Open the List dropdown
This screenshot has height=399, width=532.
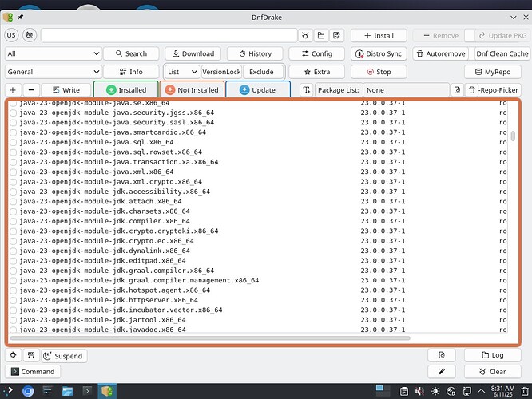(x=182, y=72)
